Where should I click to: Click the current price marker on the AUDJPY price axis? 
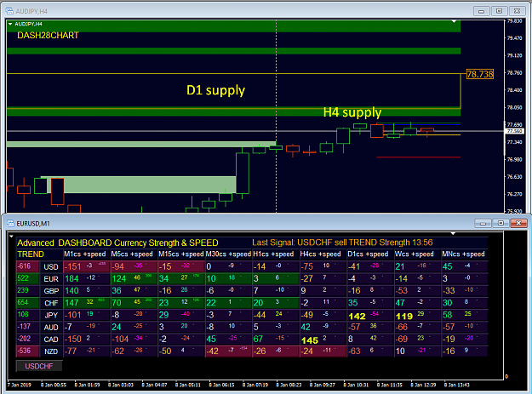tap(515, 131)
